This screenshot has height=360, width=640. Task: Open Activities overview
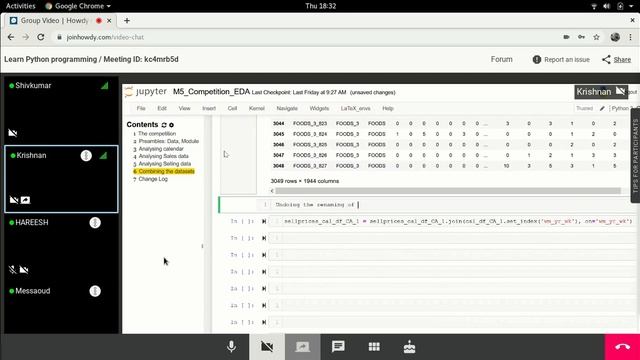coord(20,6)
